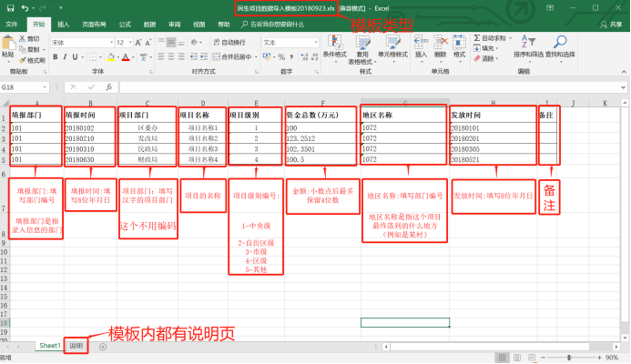Increase font size with larger A icon
631x364 pixels.
(138, 43)
